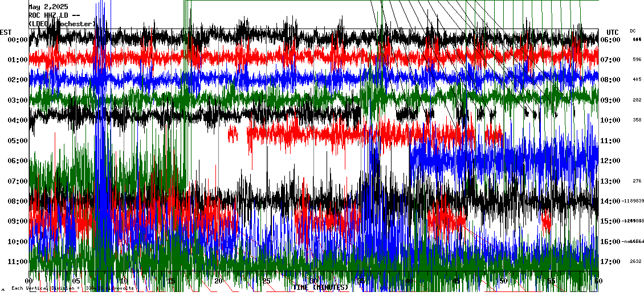The height and width of the screenshot is (296, 644).
Task: Click the 13:00 UTC time label
Action: coord(610,181)
